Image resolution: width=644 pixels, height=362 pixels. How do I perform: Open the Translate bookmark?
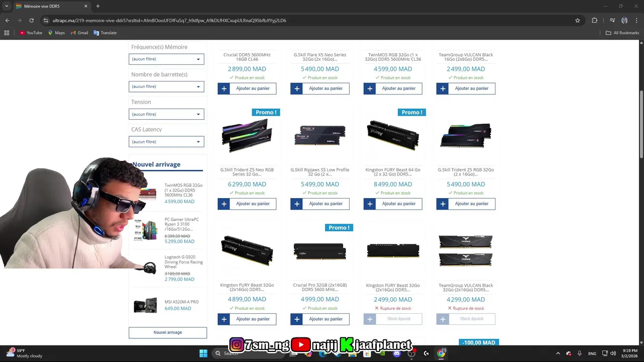tap(105, 33)
